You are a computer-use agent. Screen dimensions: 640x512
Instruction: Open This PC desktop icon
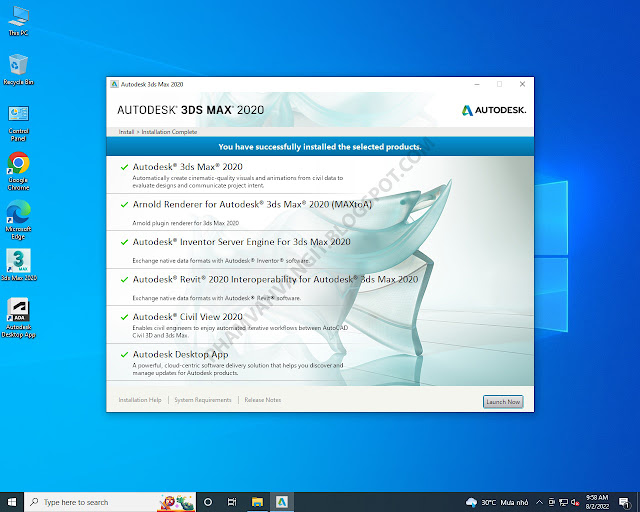tap(18, 21)
